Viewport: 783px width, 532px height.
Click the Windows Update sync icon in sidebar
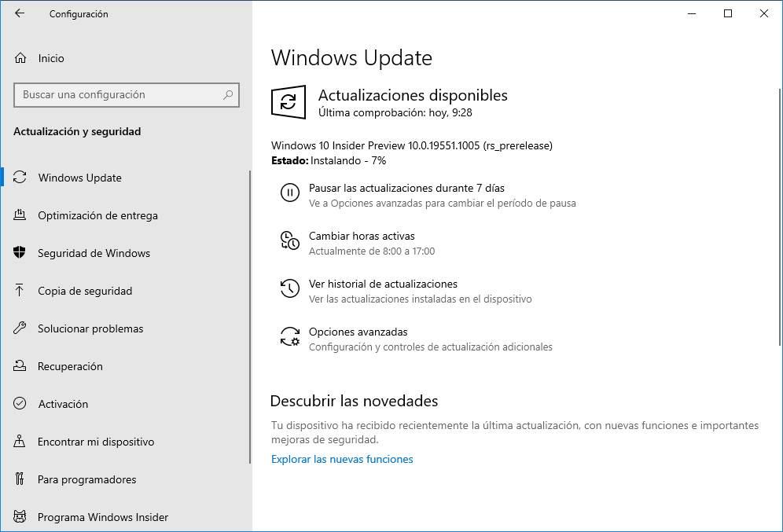coord(20,177)
